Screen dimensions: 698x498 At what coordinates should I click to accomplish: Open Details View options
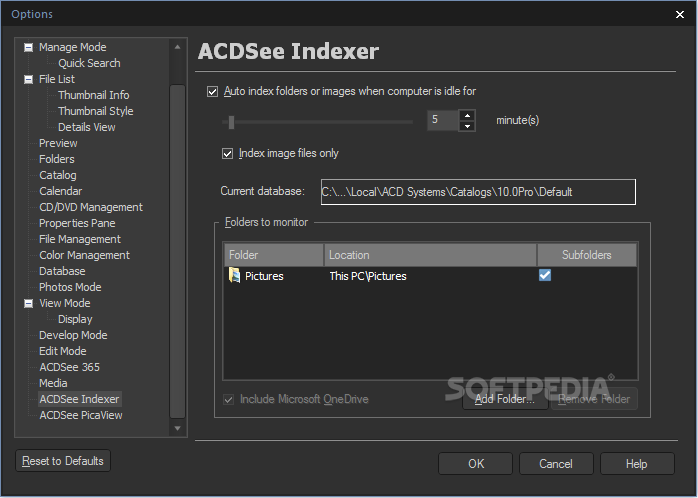(x=86, y=127)
